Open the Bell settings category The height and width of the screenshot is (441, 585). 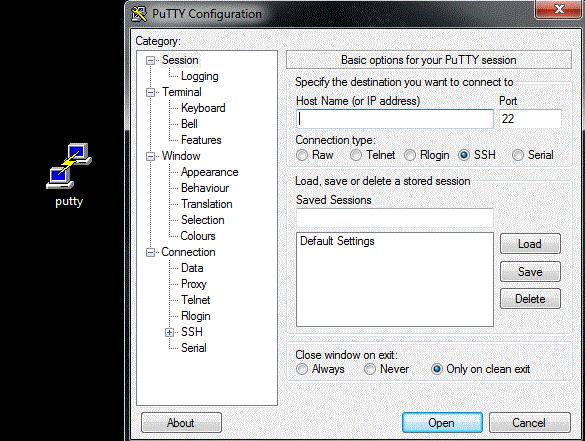click(189, 124)
